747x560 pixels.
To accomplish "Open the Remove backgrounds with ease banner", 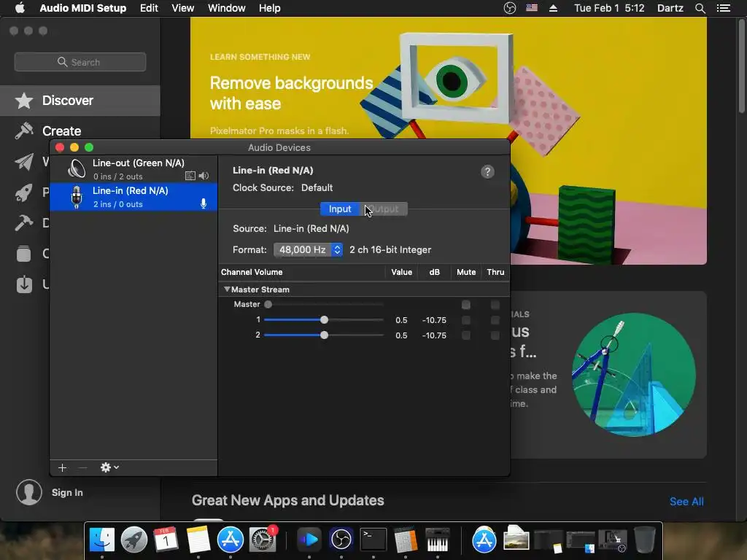I will coord(449,79).
